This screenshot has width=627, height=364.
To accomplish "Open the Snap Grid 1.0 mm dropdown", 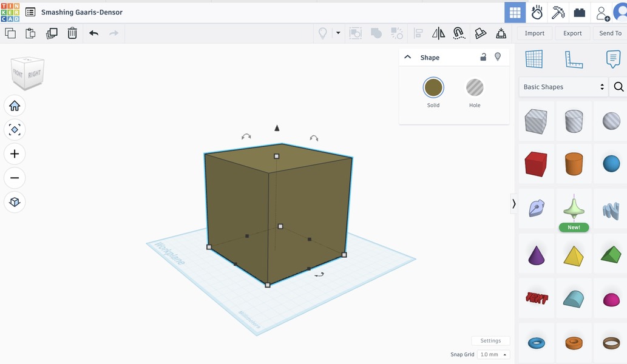I will pyautogui.click(x=493, y=354).
